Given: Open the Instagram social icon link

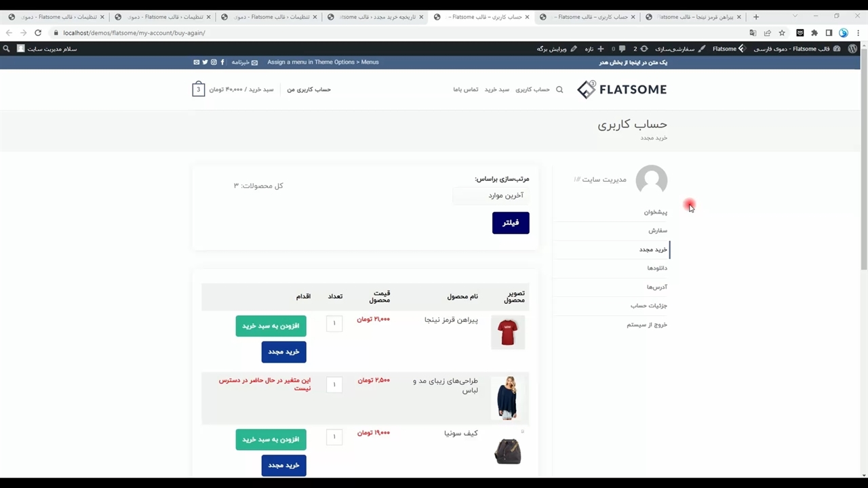Looking at the screenshot, I should click(214, 62).
